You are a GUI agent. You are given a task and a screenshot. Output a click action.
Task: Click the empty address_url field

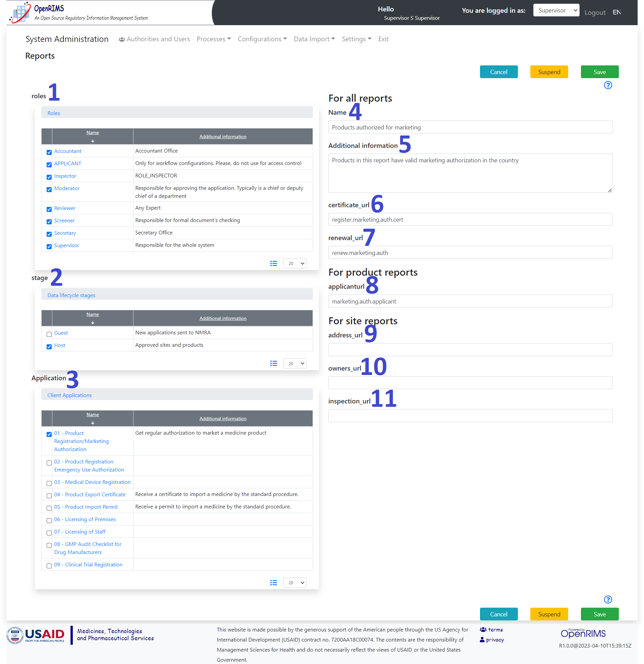point(470,350)
